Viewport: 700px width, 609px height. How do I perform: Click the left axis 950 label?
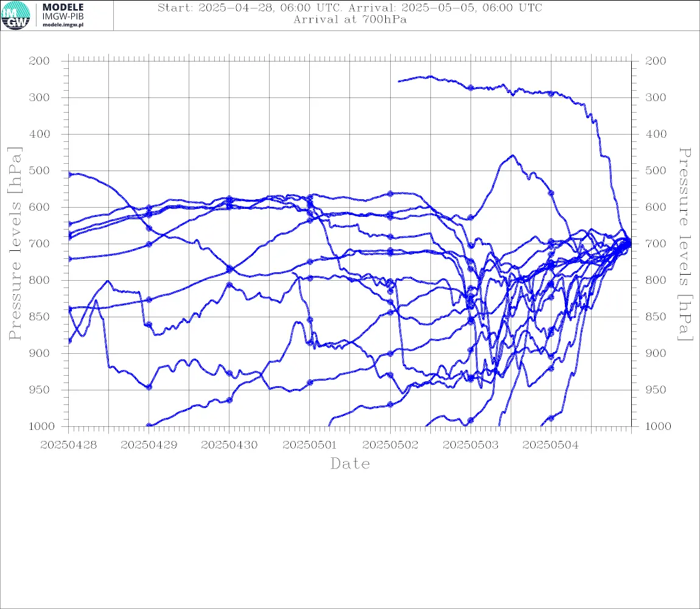coord(40,390)
